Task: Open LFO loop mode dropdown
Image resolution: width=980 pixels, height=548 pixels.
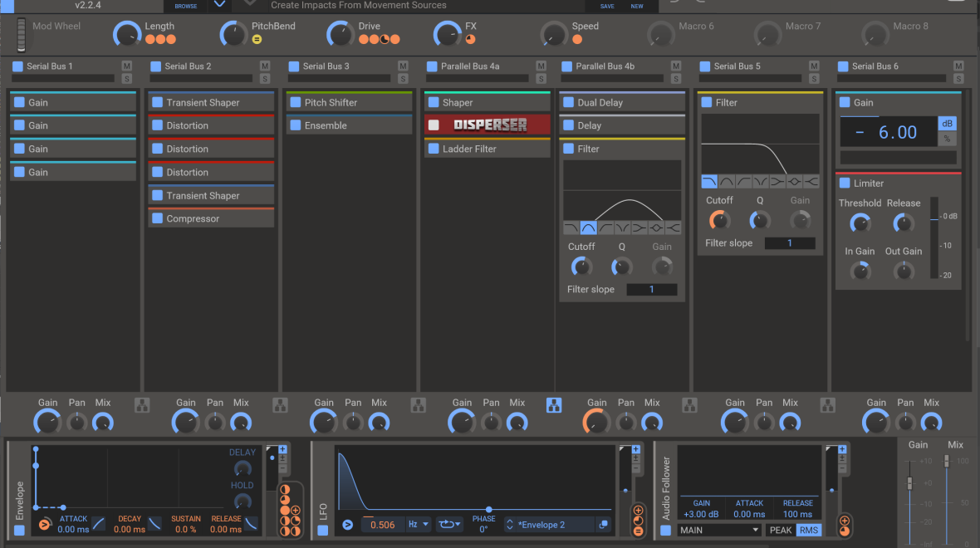Action: [448, 525]
